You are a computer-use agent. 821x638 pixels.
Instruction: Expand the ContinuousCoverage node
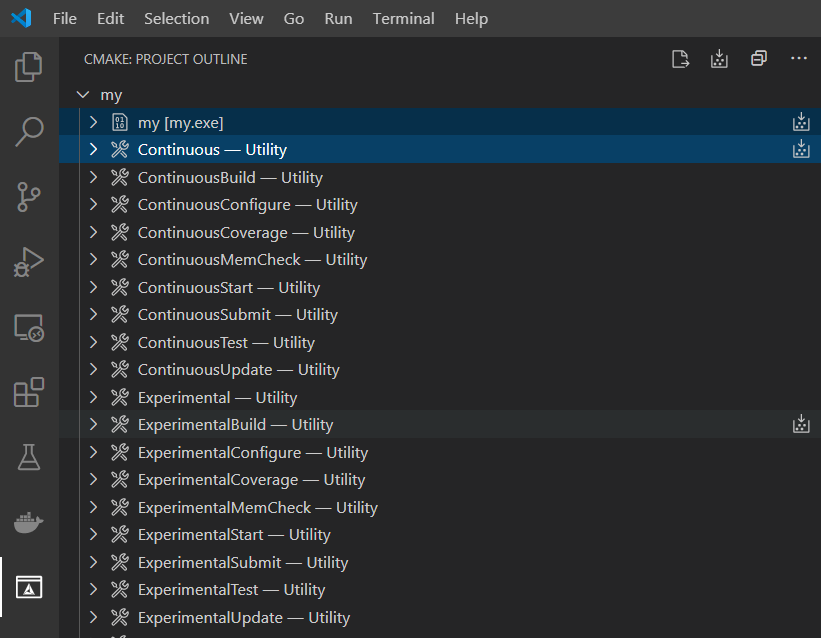coord(94,233)
